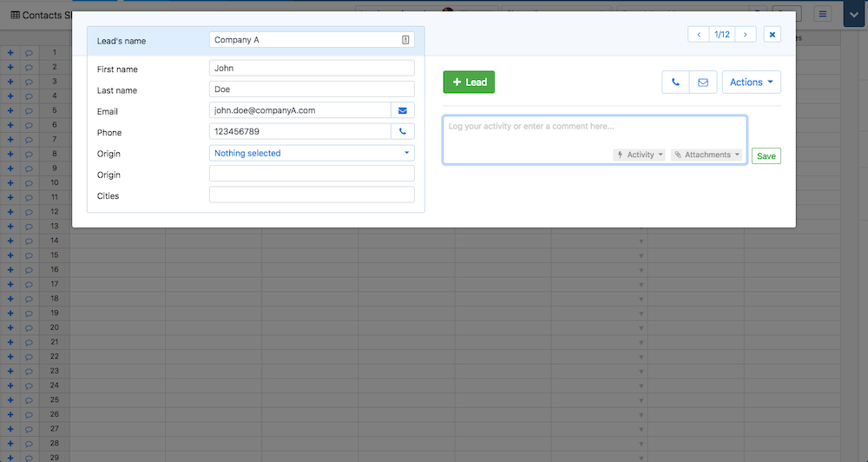Save the activity comment
Viewport: 868px width, 462px height.
point(766,156)
